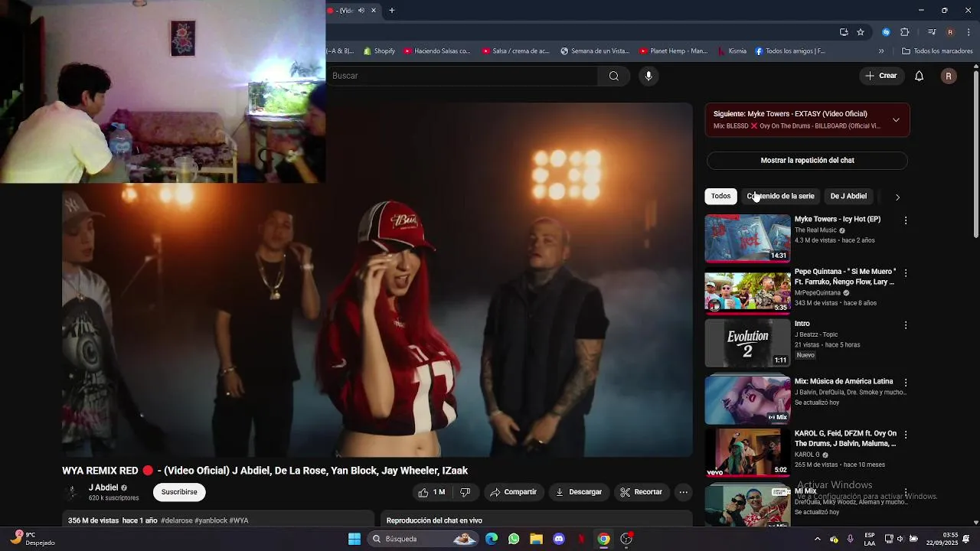The image size is (980, 551).
Task: Open options for Intro video
Action: [x=906, y=325]
